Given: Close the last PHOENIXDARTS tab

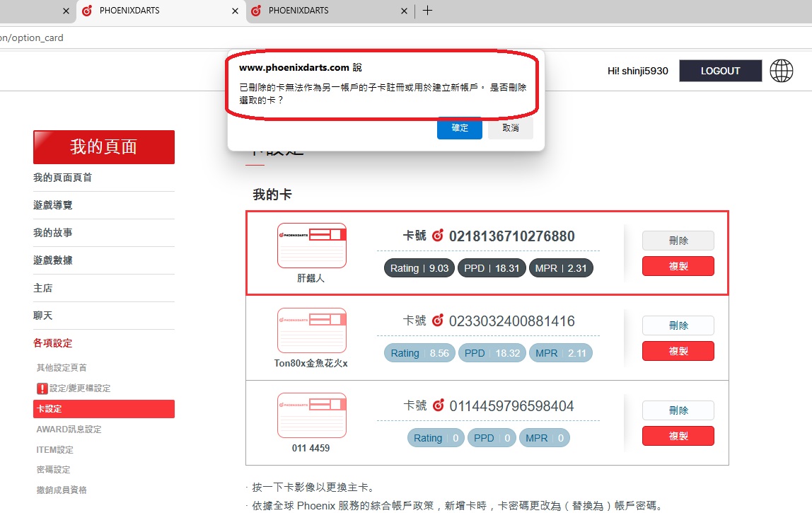Looking at the screenshot, I should 404,11.
